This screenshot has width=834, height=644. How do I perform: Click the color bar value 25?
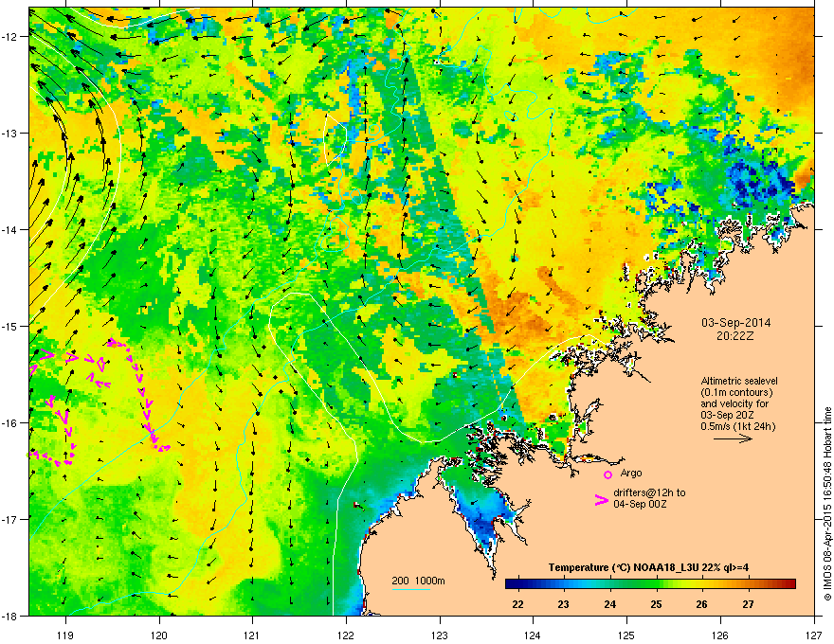(x=656, y=604)
